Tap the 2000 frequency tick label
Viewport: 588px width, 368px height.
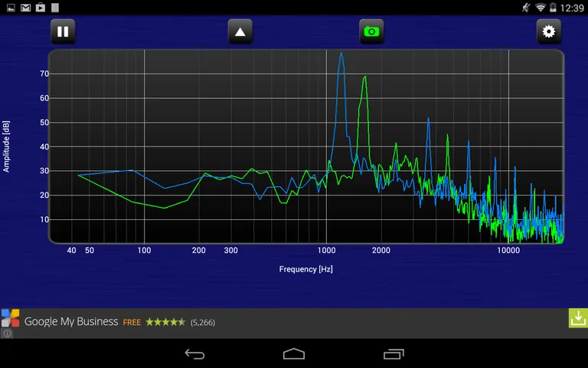(381, 251)
